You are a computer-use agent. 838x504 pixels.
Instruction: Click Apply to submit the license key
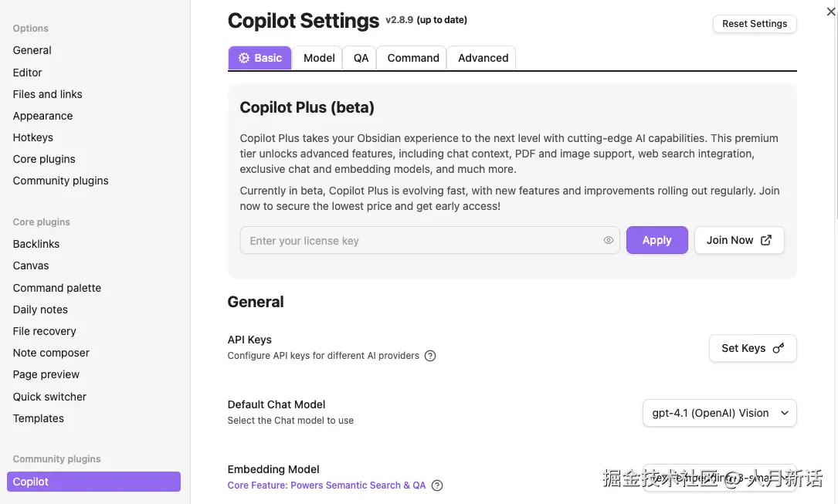click(x=656, y=240)
